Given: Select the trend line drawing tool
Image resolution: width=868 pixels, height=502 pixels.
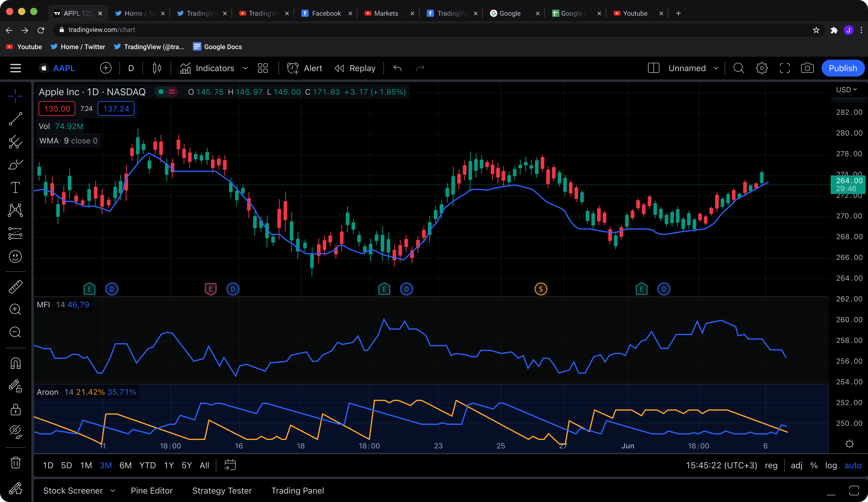Looking at the screenshot, I should coord(16,119).
